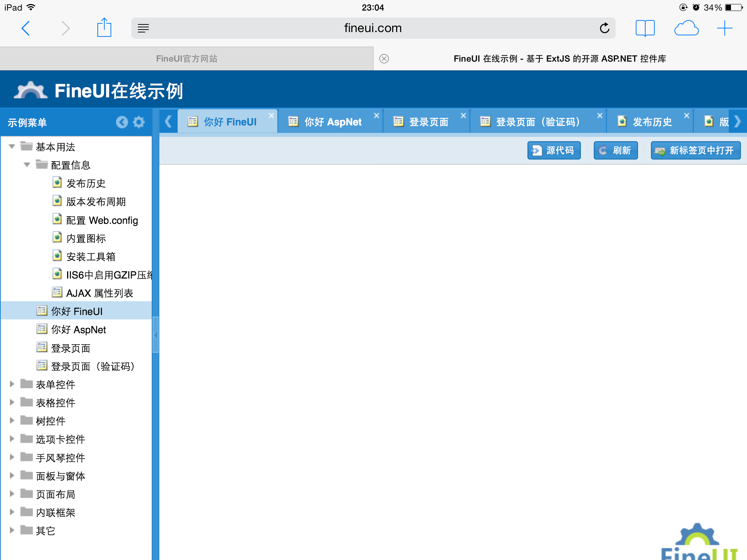Expand the 内联框架 folder
The image size is (747, 560).
[x=12, y=512]
